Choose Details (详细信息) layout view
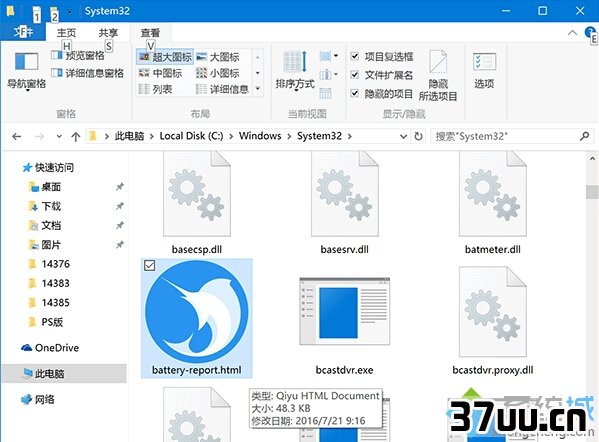599x442 pixels. click(222, 89)
